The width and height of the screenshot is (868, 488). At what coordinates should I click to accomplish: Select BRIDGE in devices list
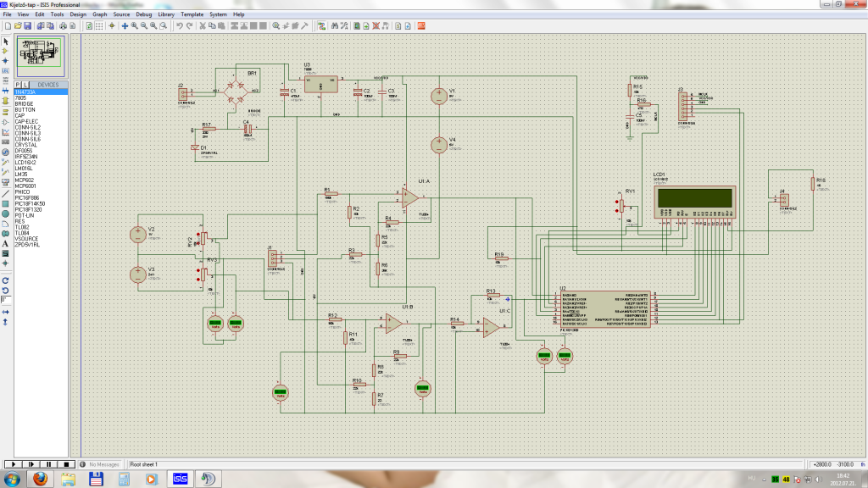click(x=41, y=103)
